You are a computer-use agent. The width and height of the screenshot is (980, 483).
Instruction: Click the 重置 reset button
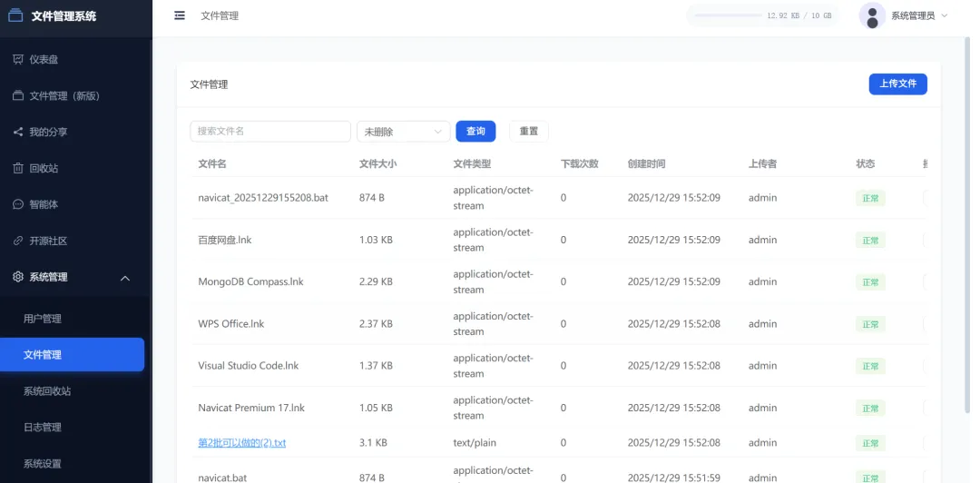click(x=529, y=132)
